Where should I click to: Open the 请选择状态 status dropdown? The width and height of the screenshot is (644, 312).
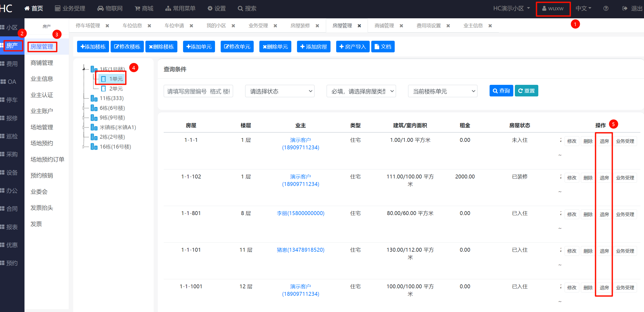[280, 91]
